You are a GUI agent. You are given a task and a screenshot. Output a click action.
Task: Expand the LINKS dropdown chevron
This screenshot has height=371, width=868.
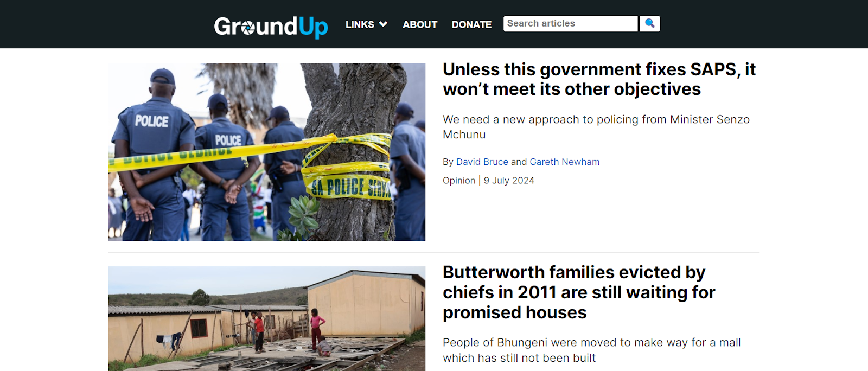383,24
